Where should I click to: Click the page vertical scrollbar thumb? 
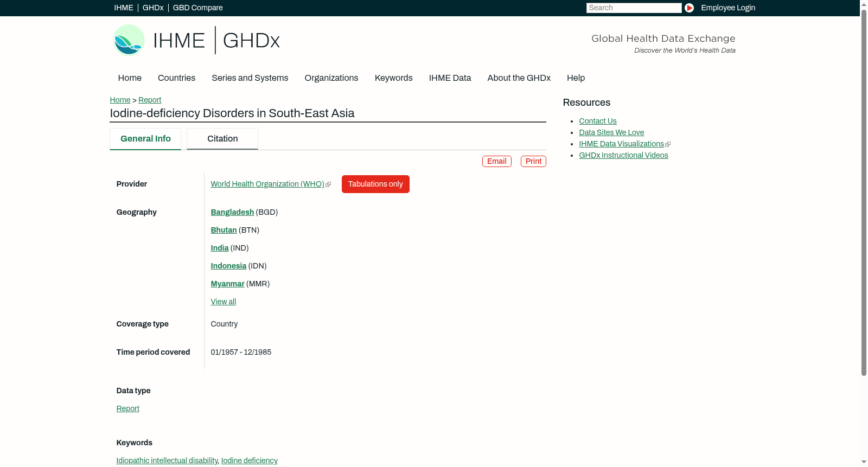[x=864, y=192]
